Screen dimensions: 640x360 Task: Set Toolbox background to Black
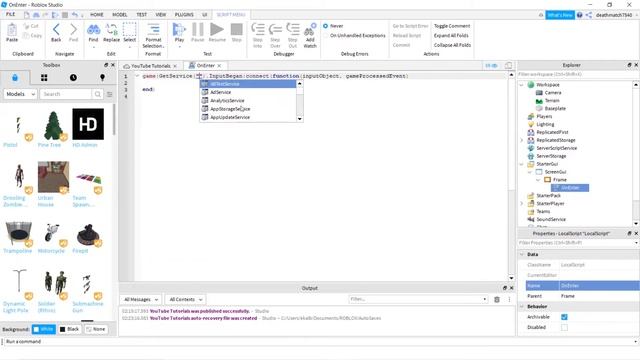click(x=69, y=329)
